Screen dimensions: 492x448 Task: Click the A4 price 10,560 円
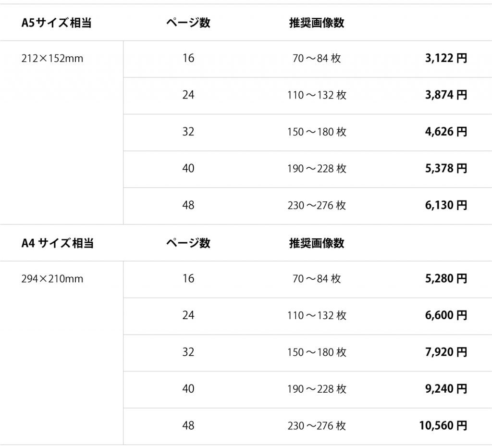[443, 426]
